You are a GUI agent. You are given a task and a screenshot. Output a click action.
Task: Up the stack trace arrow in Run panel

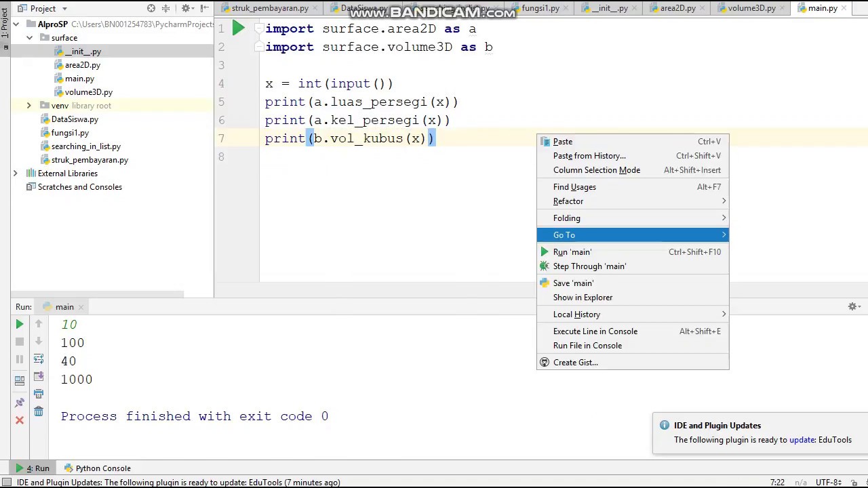coord(39,325)
